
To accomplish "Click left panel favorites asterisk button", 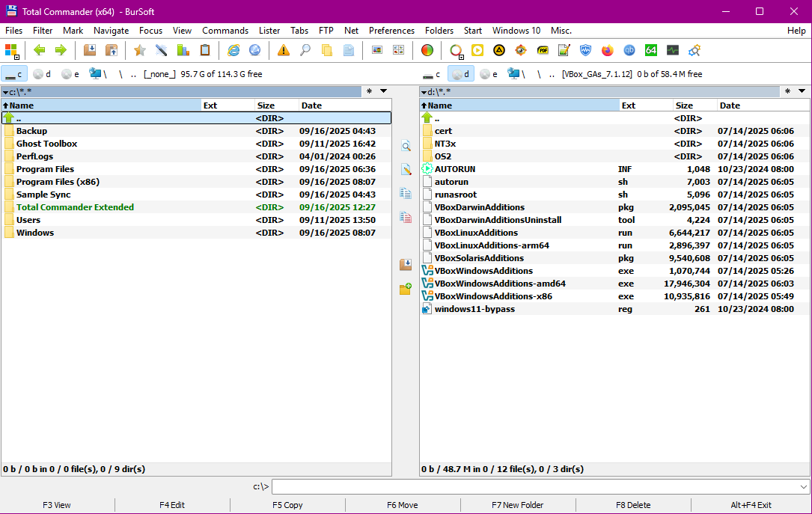I will tap(369, 91).
